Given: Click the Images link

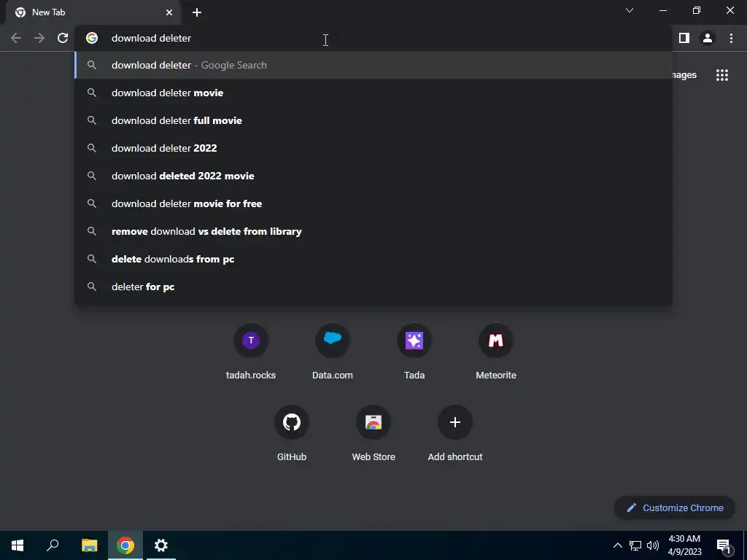Looking at the screenshot, I should click(x=684, y=75).
